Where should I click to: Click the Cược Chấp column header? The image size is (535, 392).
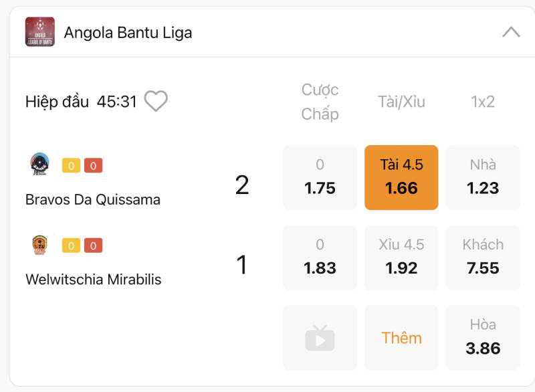click(x=320, y=102)
